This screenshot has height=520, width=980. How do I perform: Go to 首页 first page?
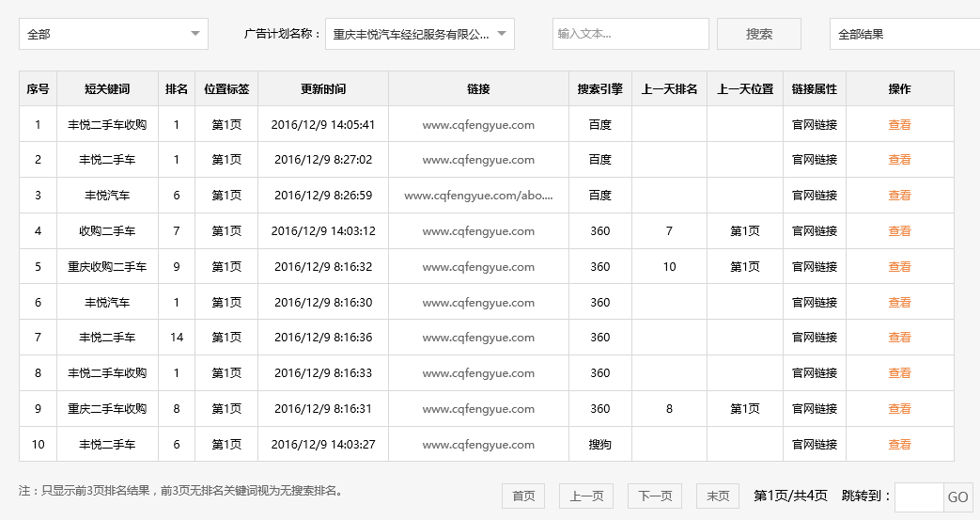[523, 496]
